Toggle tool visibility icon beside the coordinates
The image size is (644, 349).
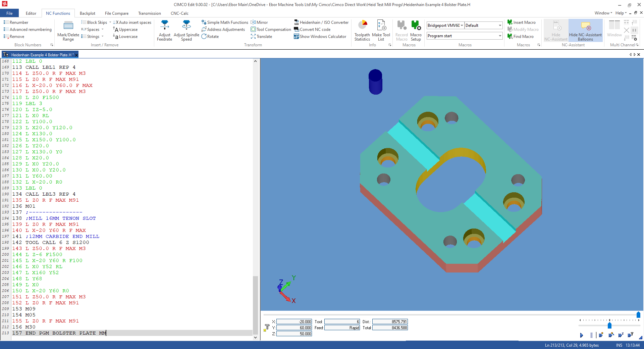(x=267, y=327)
